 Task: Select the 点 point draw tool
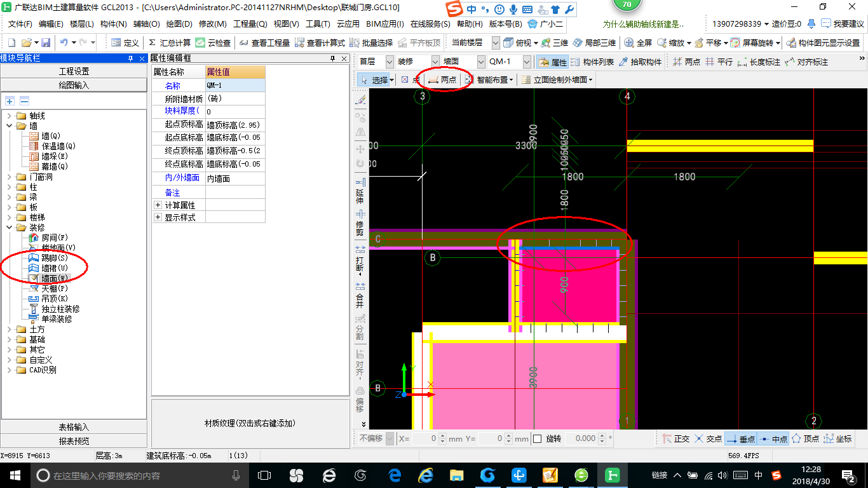(410, 80)
